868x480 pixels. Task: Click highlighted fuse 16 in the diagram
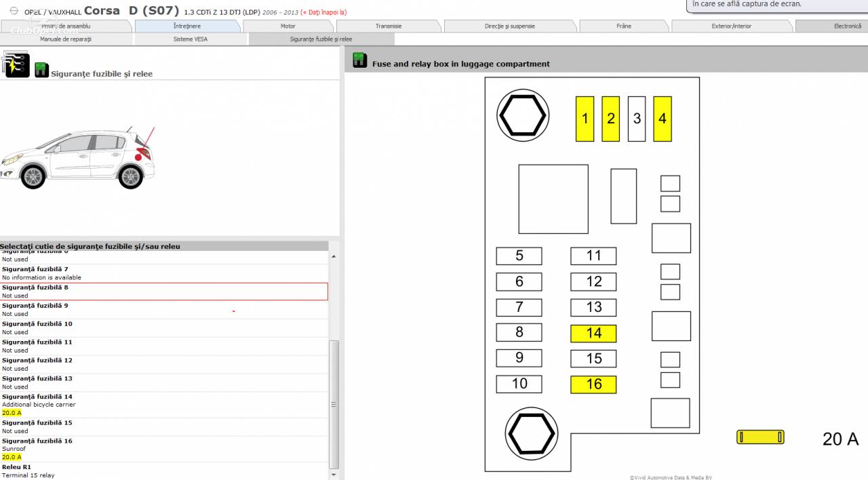pyautogui.click(x=593, y=384)
